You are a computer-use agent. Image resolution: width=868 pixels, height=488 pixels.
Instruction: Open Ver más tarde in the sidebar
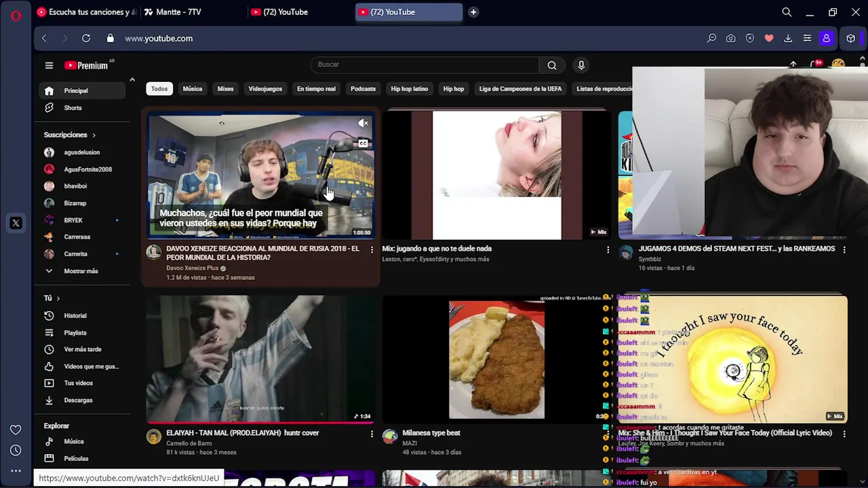click(x=81, y=350)
